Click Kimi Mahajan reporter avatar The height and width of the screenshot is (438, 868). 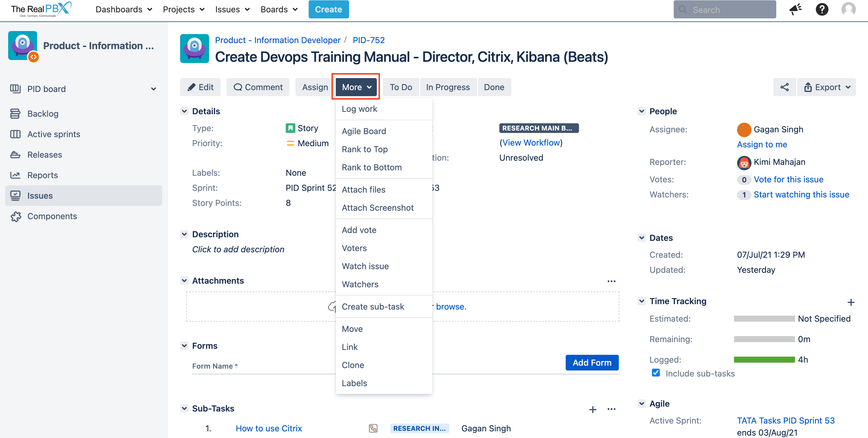click(x=744, y=163)
